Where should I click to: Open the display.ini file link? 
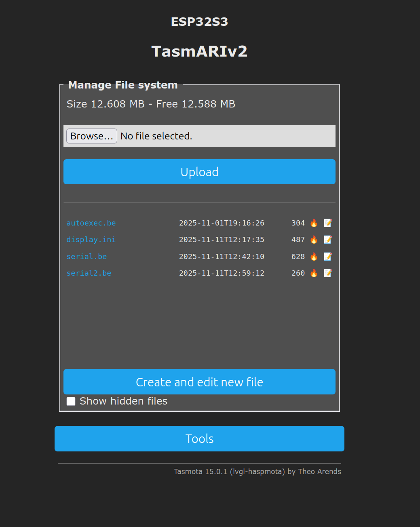(x=91, y=239)
